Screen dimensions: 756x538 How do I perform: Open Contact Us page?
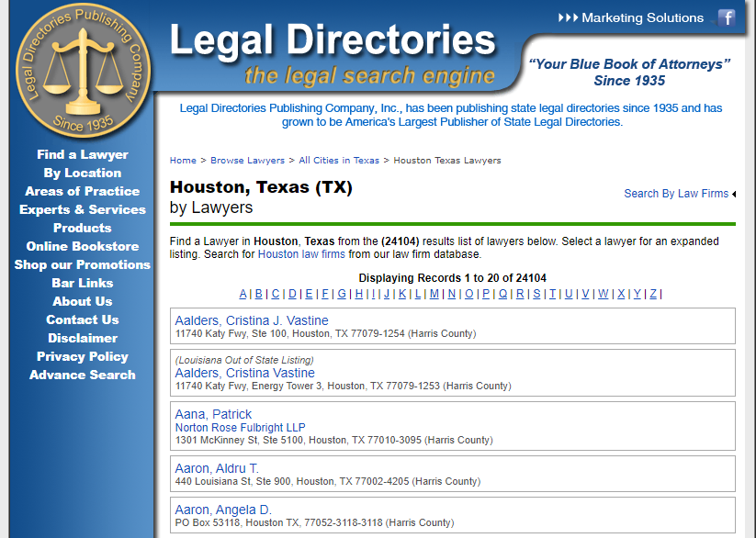(83, 319)
